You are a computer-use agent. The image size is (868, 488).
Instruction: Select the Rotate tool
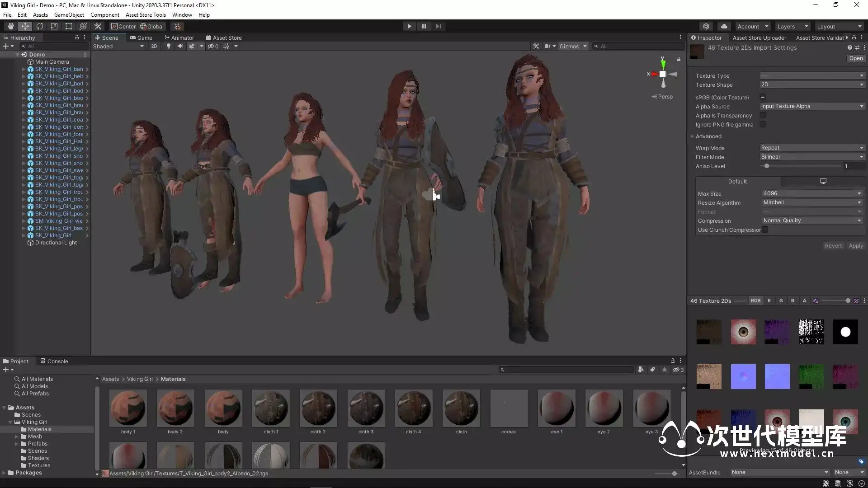40,26
